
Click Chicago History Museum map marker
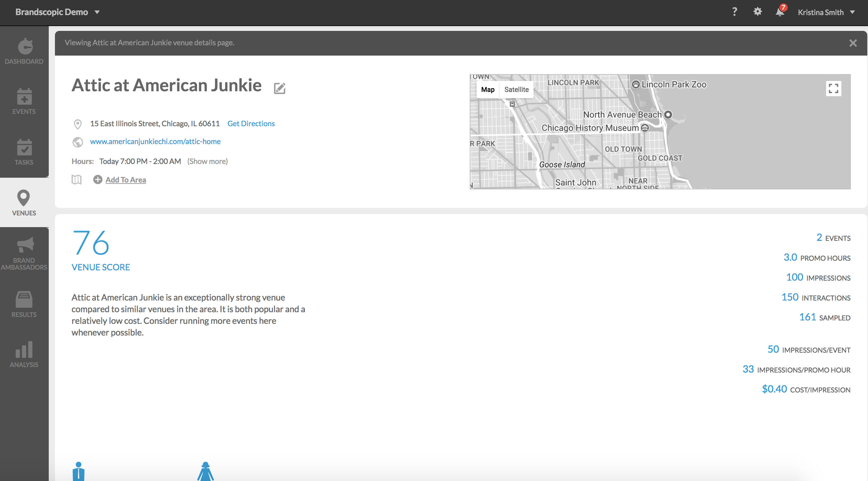click(645, 128)
